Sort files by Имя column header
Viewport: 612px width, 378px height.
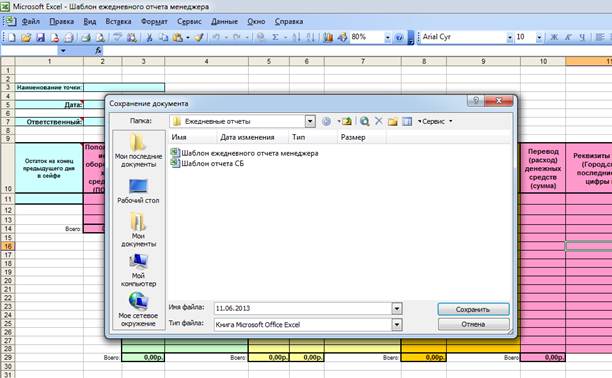coord(193,137)
